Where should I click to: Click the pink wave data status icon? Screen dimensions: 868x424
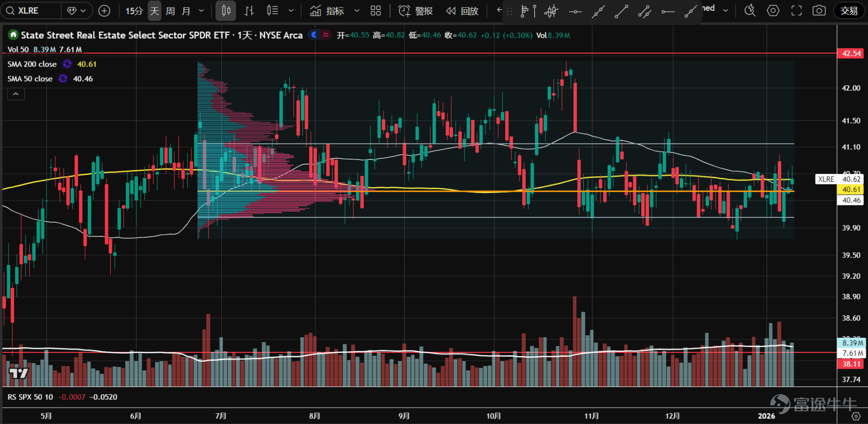[x=325, y=35]
